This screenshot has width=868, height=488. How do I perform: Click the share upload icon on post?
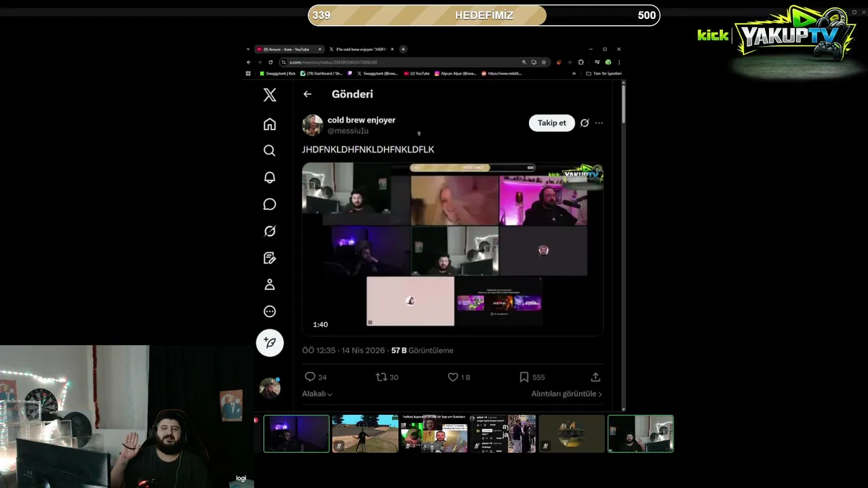pyautogui.click(x=595, y=377)
